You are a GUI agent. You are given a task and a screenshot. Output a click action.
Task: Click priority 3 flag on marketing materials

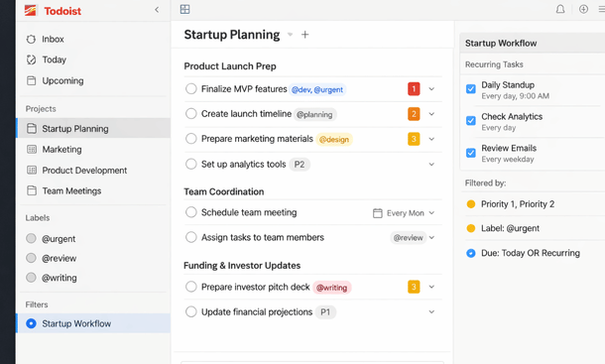point(414,139)
